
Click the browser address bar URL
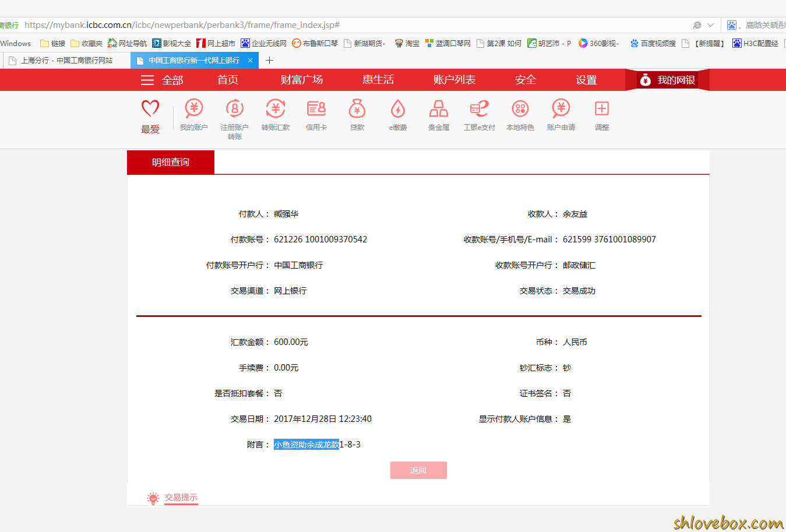[182, 25]
